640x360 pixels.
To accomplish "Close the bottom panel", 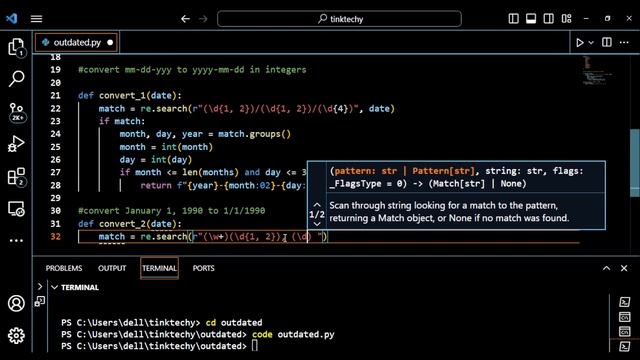I will (x=624, y=268).
